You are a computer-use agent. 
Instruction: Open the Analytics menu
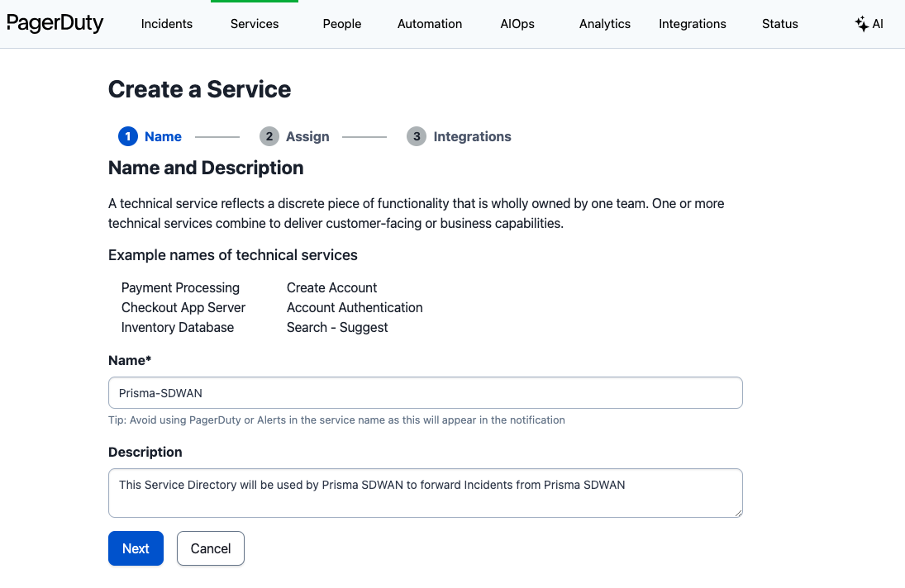pos(605,24)
